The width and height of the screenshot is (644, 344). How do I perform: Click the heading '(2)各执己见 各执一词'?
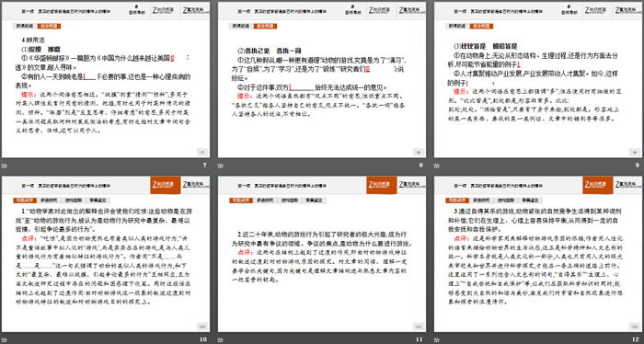269,51
